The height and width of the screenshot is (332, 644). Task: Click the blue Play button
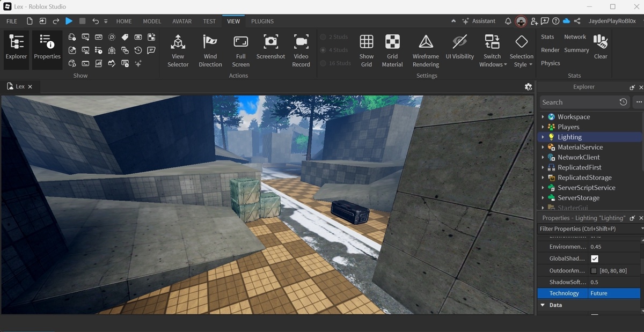coord(69,21)
